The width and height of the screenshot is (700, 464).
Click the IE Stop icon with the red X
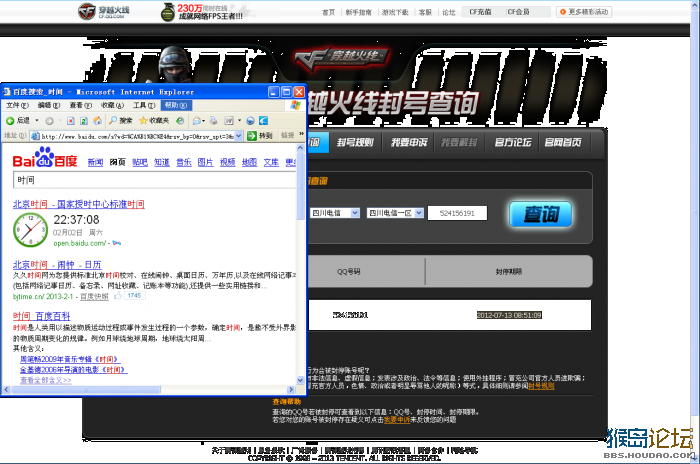coord(71,121)
